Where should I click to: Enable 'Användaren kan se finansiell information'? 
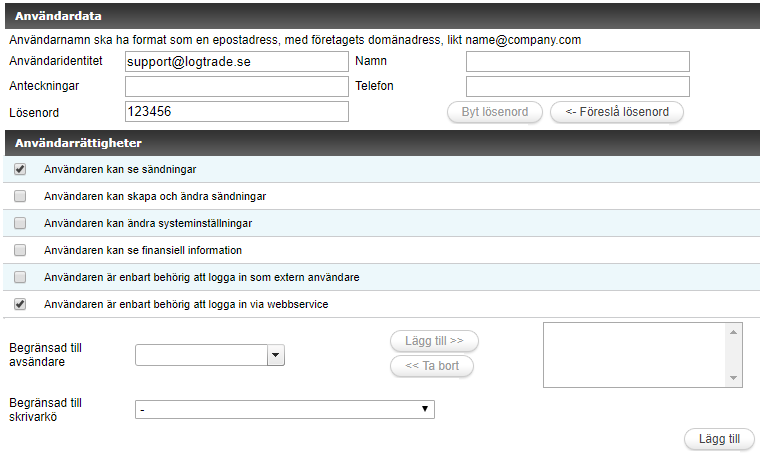pos(20,250)
